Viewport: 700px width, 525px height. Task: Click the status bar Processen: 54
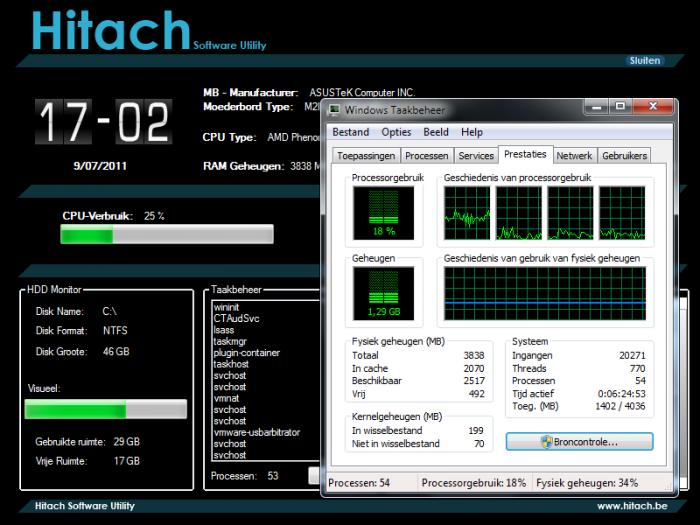point(359,483)
